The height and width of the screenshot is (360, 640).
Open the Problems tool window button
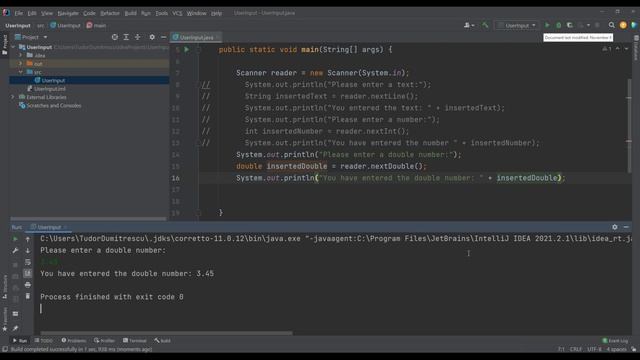73,340
